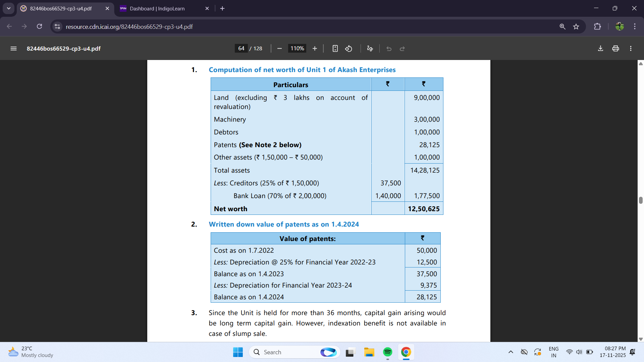Switch to Dashboard | IndigoLearn tab
644x362 pixels.
click(x=157, y=8)
